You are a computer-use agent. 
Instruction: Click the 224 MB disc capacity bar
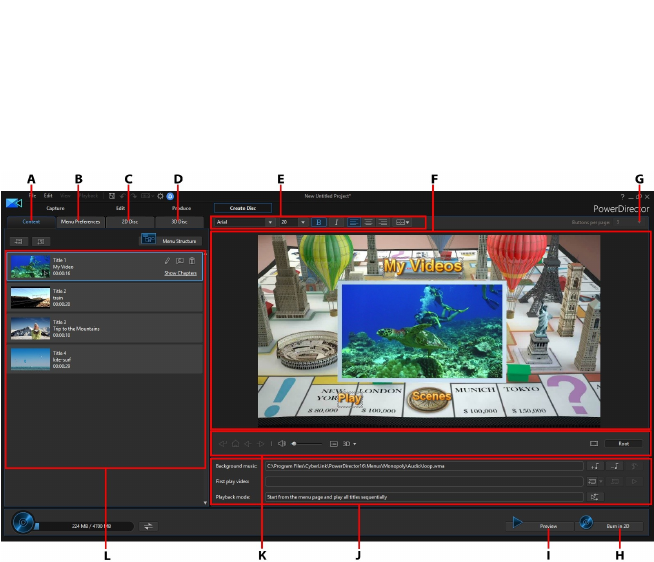[84, 526]
